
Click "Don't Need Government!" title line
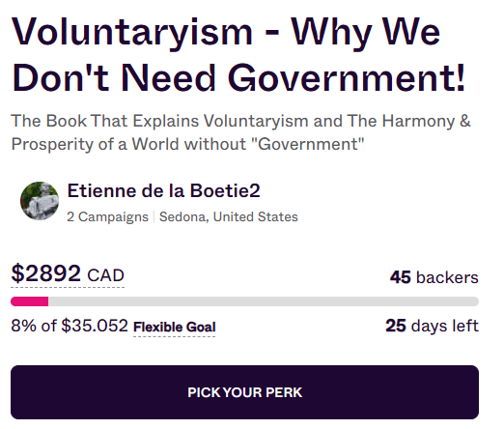click(x=238, y=78)
